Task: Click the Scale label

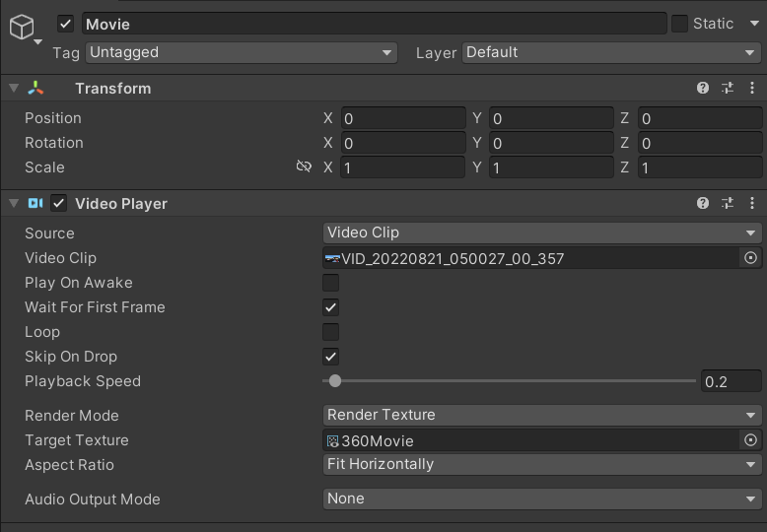Action: pos(44,167)
